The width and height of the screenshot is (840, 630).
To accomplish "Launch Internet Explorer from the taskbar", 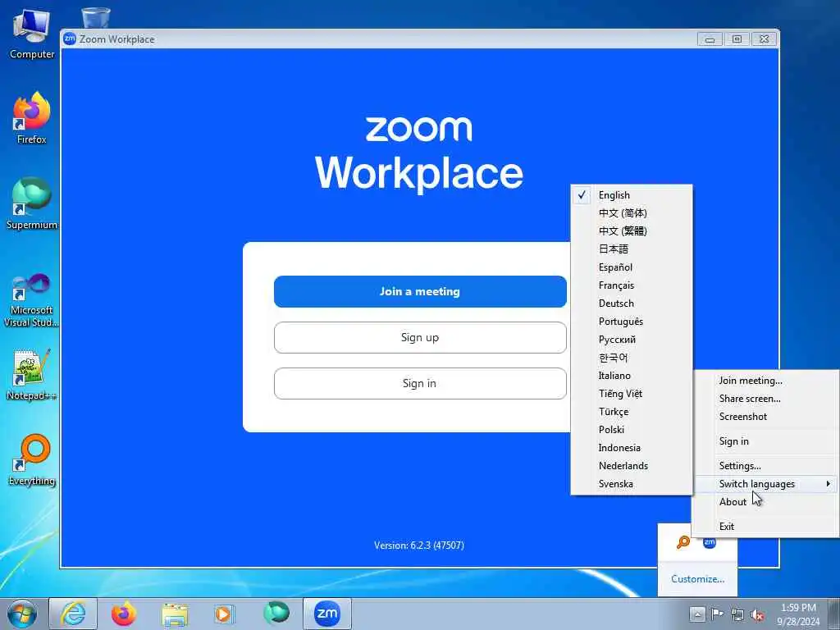I will tap(73, 614).
